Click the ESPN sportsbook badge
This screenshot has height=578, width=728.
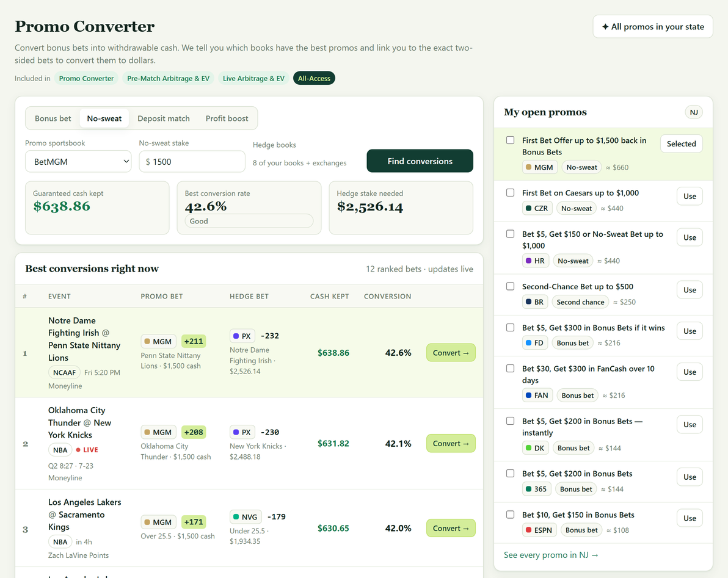(x=539, y=530)
